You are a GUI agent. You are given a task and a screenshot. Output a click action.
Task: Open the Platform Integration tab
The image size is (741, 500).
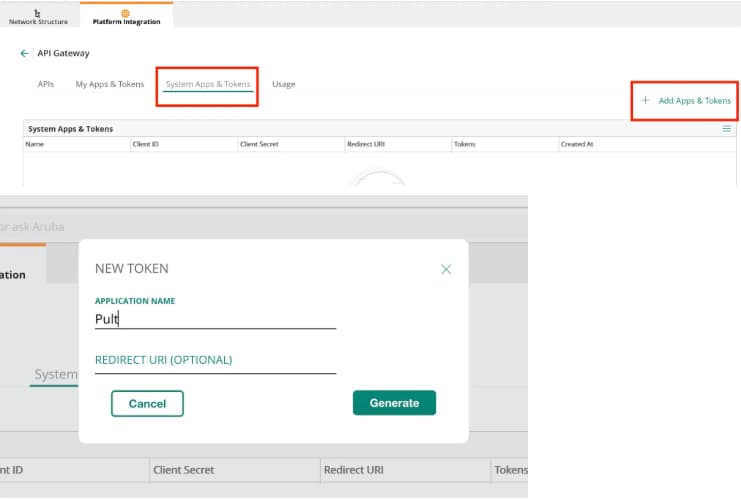click(126, 17)
